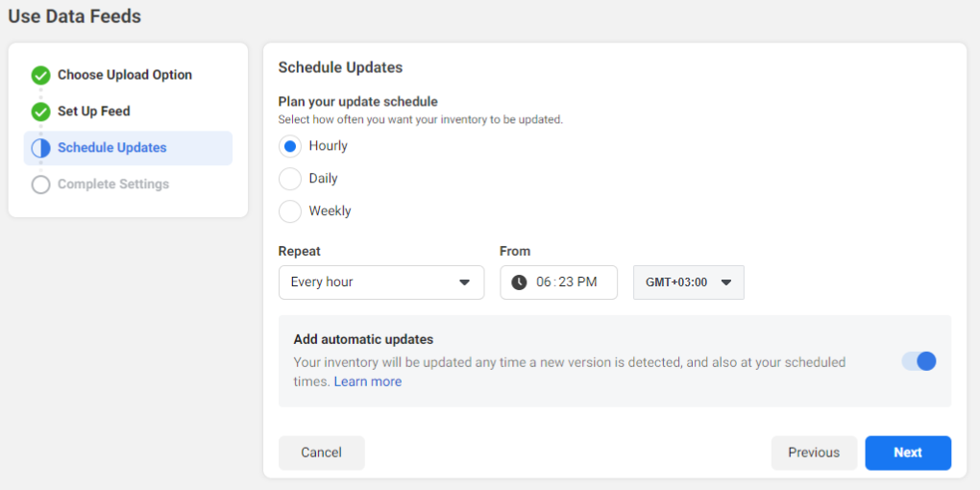Click the 06:23 PM time field

[x=569, y=282]
